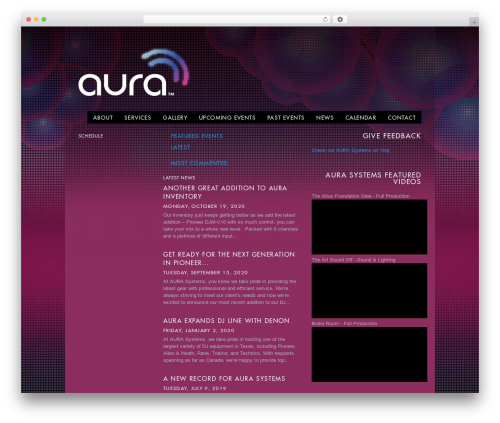Click the Give Feedback heading

pos(391,136)
